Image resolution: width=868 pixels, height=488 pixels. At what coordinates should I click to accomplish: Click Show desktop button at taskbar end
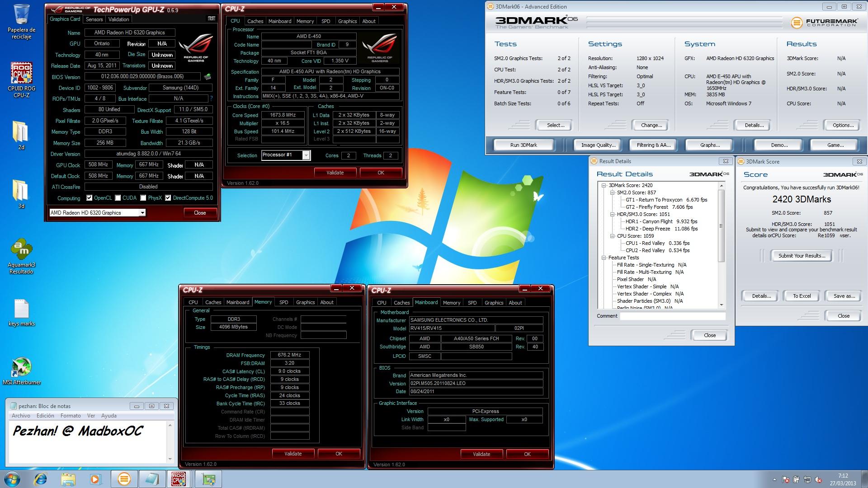click(x=864, y=479)
